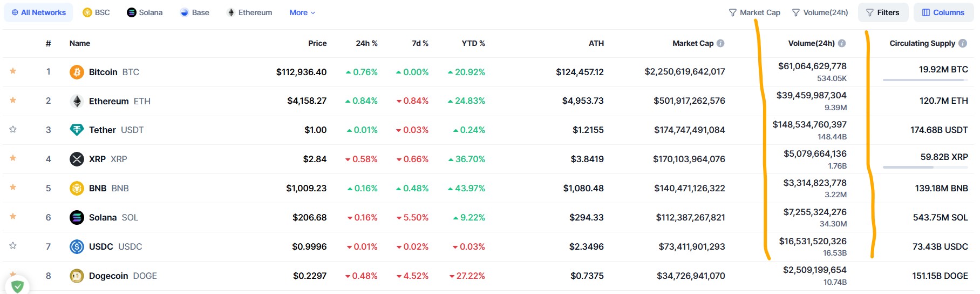Click the Dogecoin coin logo icon

click(77, 276)
